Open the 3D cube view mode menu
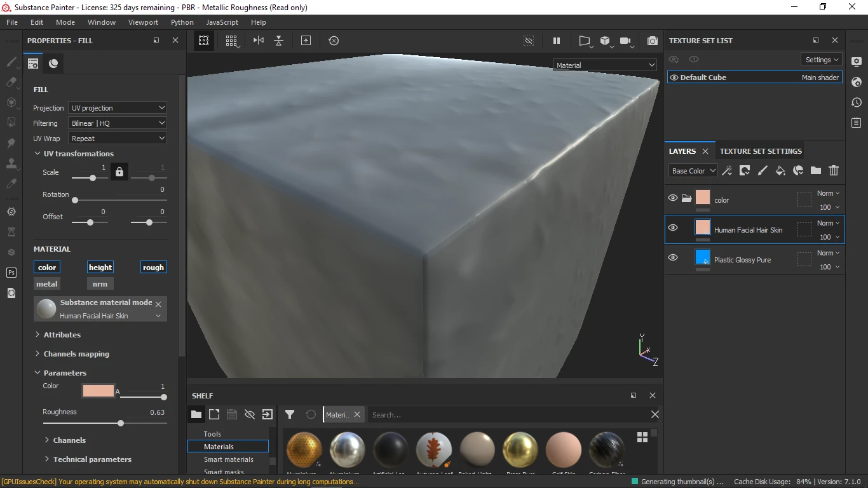The height and width of the screenshot is (488, 868). (x=606, y=41)
